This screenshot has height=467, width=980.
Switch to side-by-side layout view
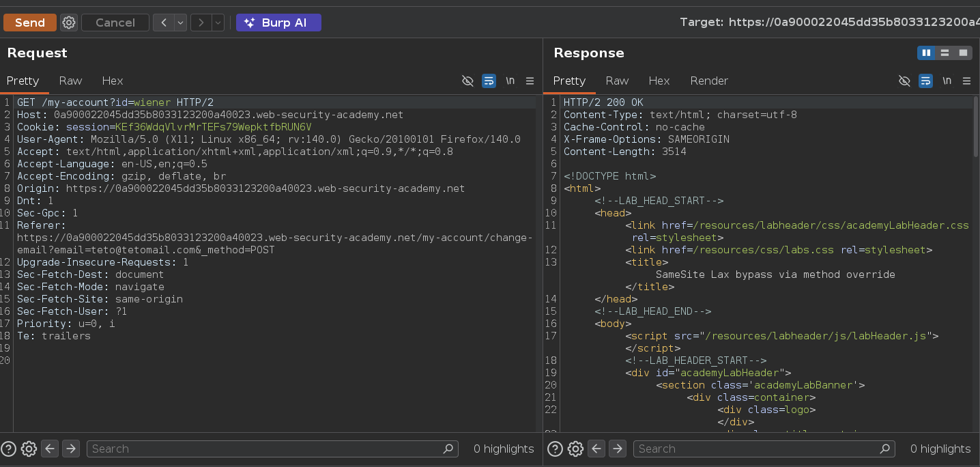tap(926, 53)
